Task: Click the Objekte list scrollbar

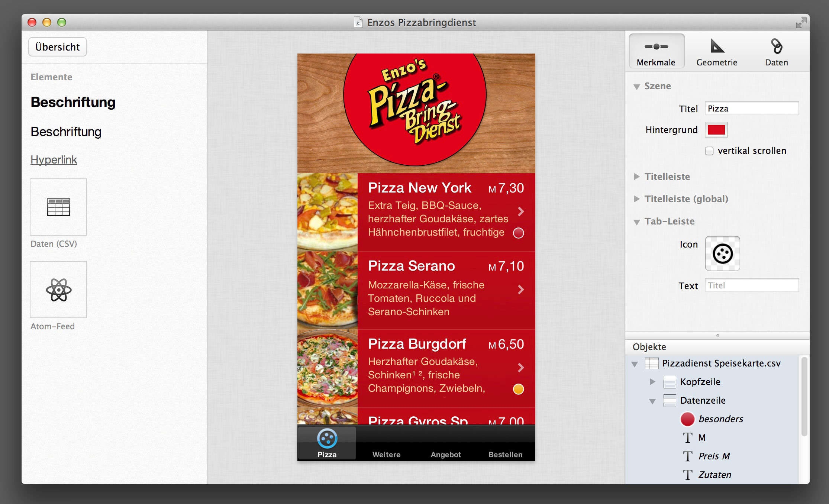Action: [804, 397]
